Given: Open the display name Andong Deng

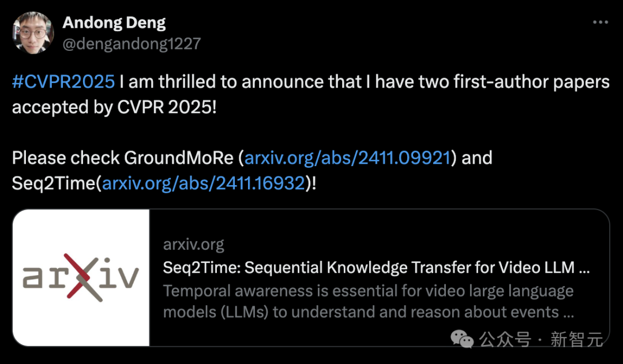Looking at the screenshot, I should [x=114, y=22].
